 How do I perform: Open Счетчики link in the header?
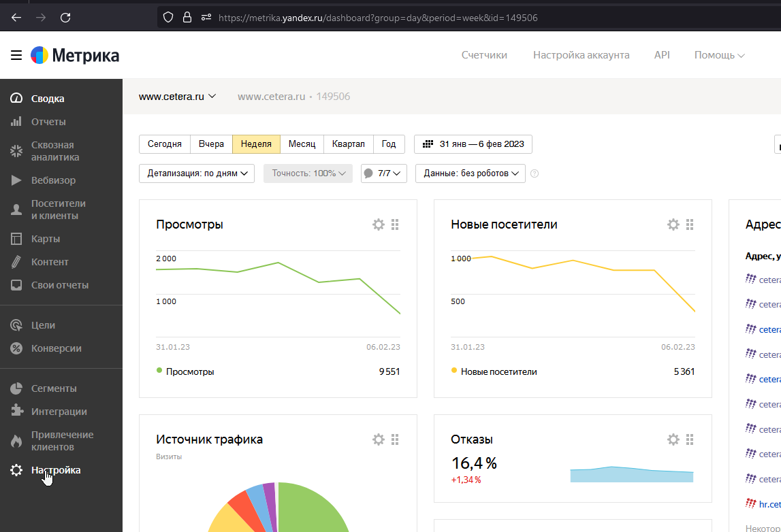484,55
